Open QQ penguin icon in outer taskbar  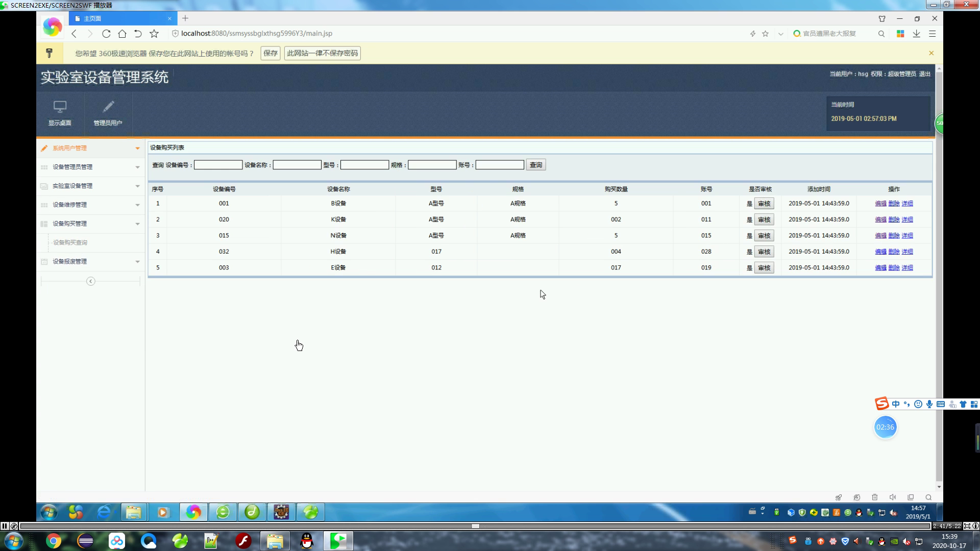tap(307, 541)
